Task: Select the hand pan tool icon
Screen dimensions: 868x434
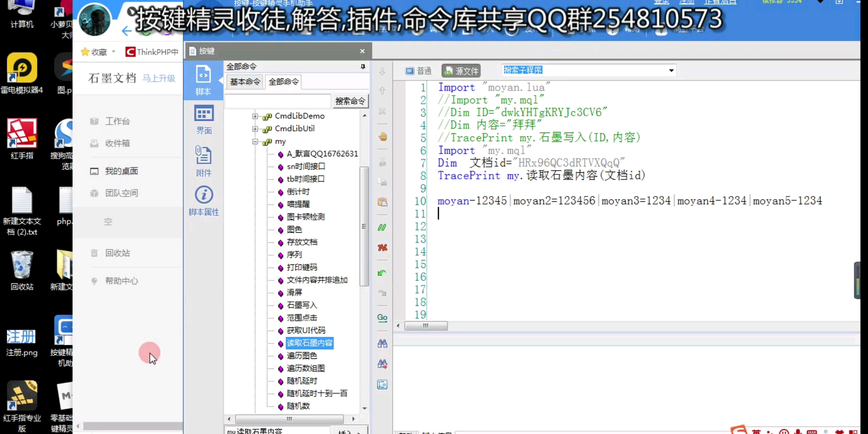Action: click(382, 137)
